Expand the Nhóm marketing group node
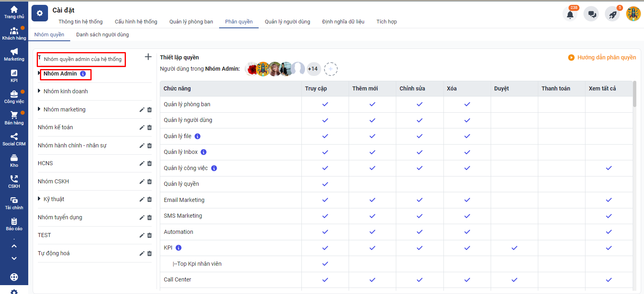This screenshot has width=644, height=294. pyautogui.click(x=39, y=109)
